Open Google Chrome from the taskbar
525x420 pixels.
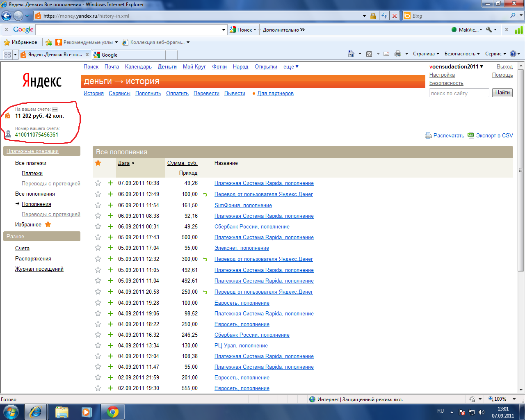112,412
